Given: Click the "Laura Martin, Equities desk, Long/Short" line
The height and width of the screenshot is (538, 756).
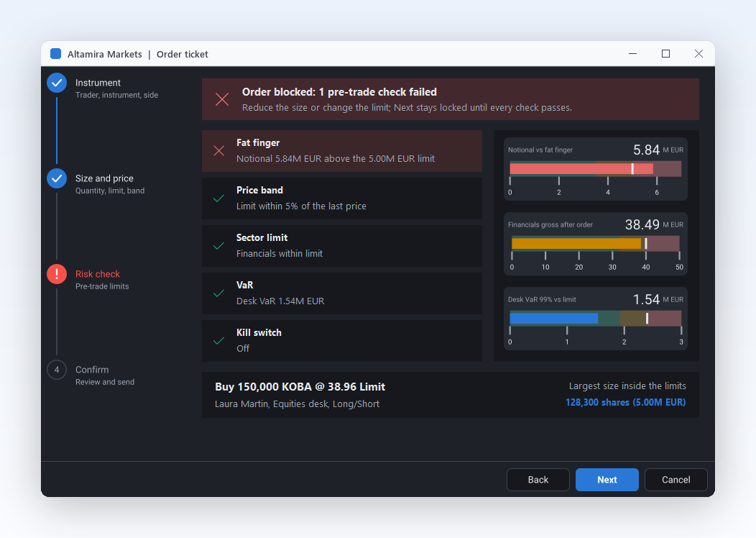Looking at the screenshot, I should (297, 404).
